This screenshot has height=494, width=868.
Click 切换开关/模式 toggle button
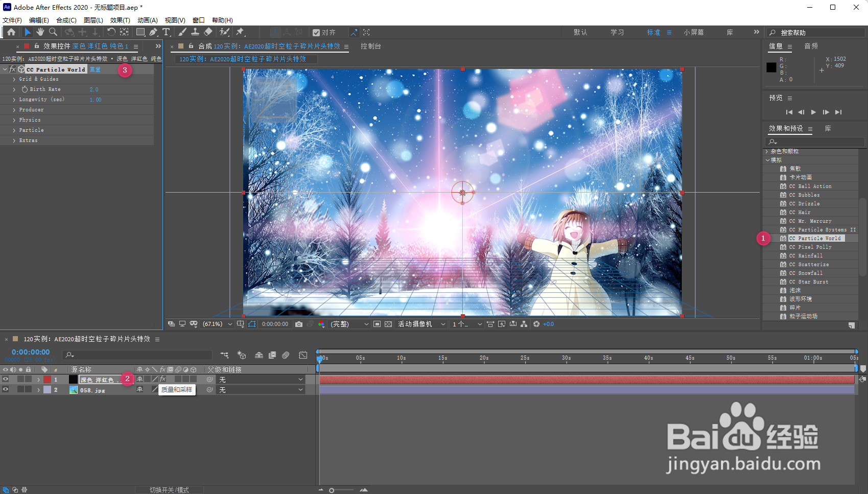pos(169,490)
